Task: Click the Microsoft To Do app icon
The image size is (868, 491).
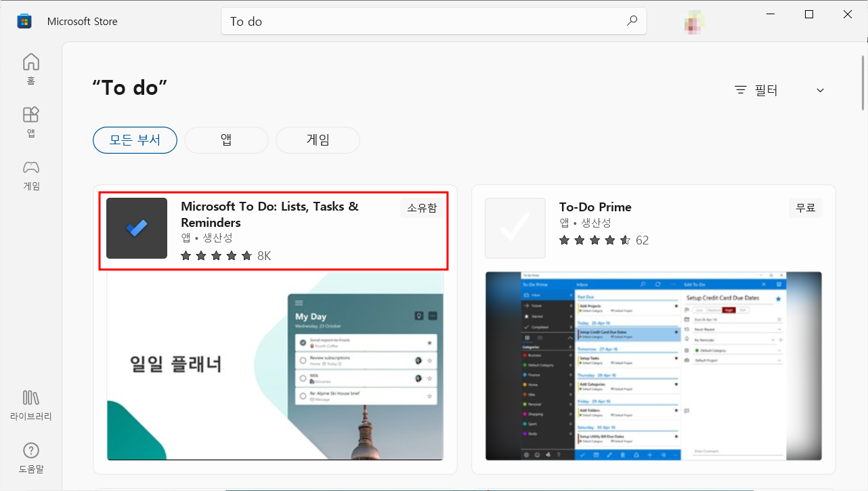Action: 137,228
